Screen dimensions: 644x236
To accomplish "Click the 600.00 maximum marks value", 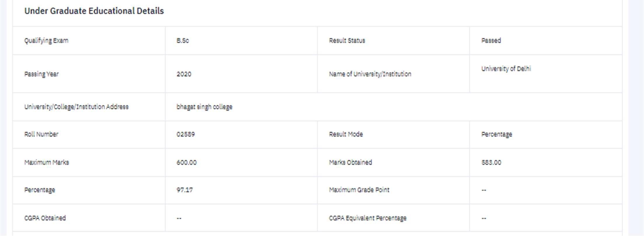I will [x=186, y=162].
